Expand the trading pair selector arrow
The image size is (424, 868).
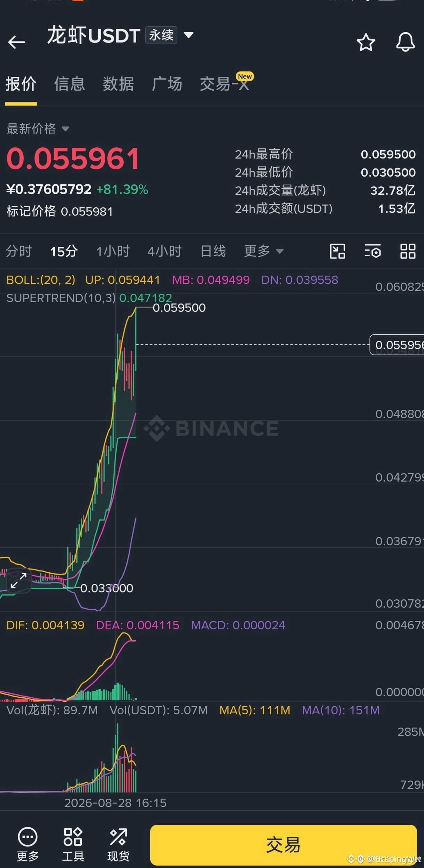(x=188, y=35)
